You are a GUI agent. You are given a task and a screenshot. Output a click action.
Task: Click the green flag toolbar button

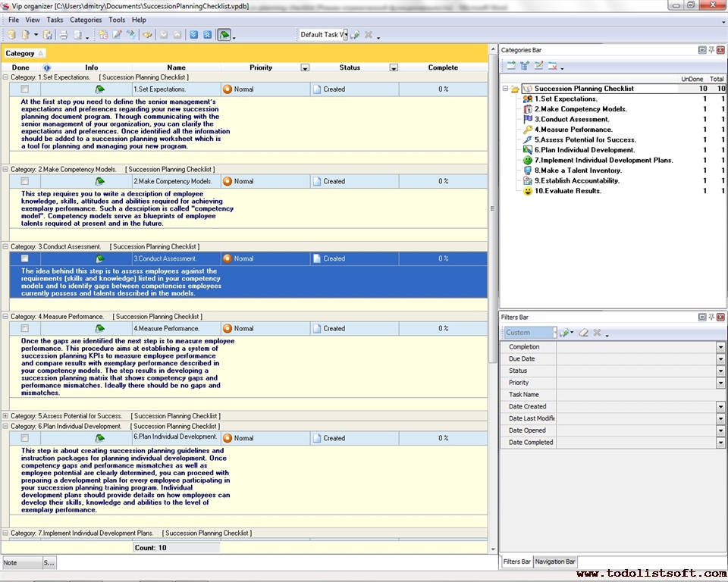tap(224, 35)
